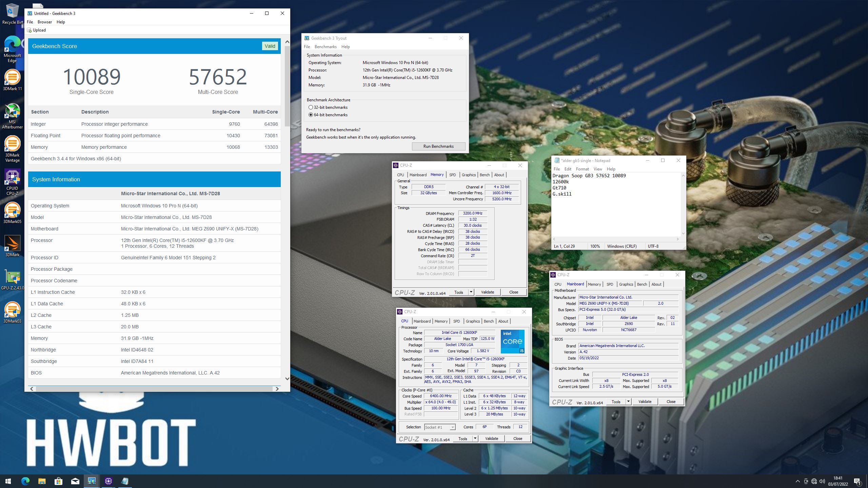The height and width of the screenshot is (488, 868).
Task: Open GPU-Z.2.43.0 desktop shortcut
Action: [12, 279]
